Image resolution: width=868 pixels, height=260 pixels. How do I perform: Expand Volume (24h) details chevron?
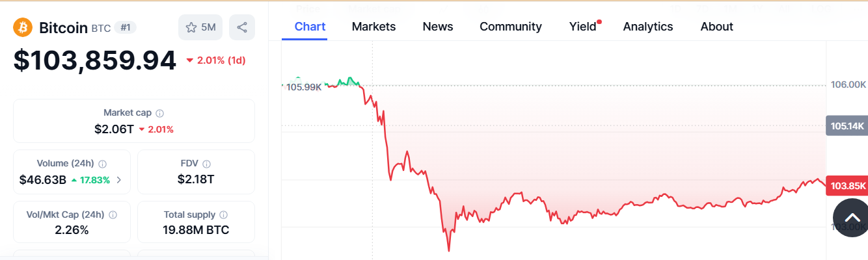click(118, 179)
